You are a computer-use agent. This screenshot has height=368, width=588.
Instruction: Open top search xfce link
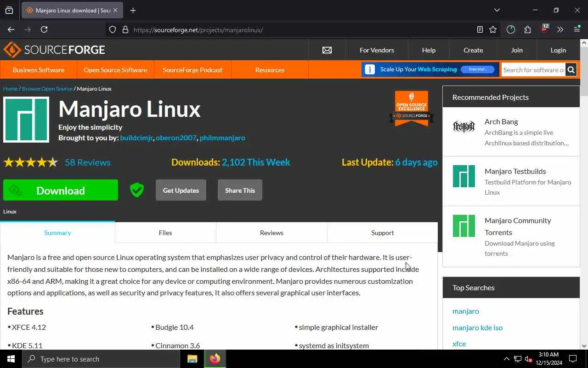[459, 344]
